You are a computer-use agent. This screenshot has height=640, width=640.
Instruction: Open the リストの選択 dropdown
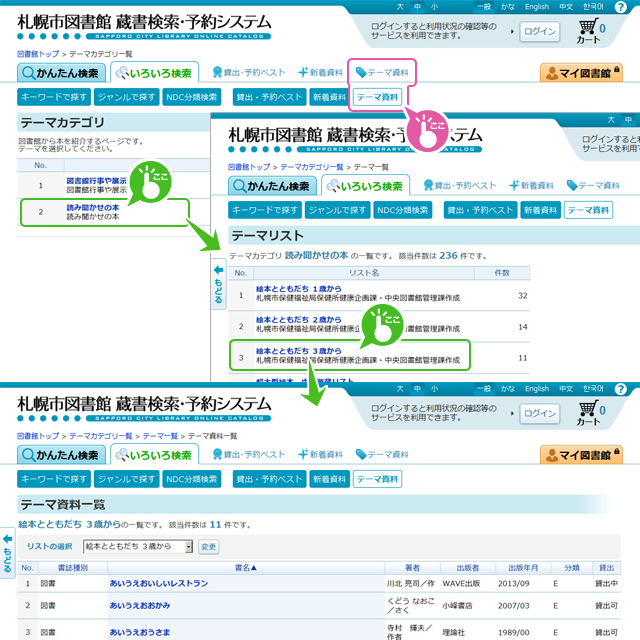tap(138, 547)
